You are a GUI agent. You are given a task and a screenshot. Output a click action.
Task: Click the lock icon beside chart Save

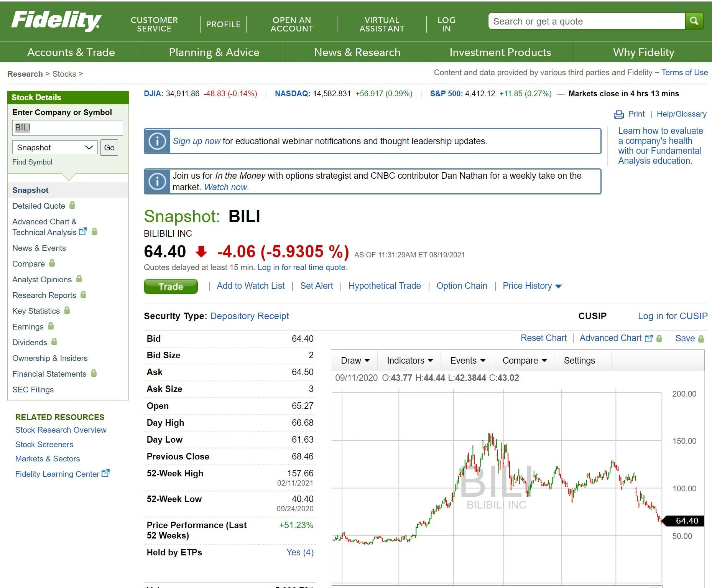(701, 339)
